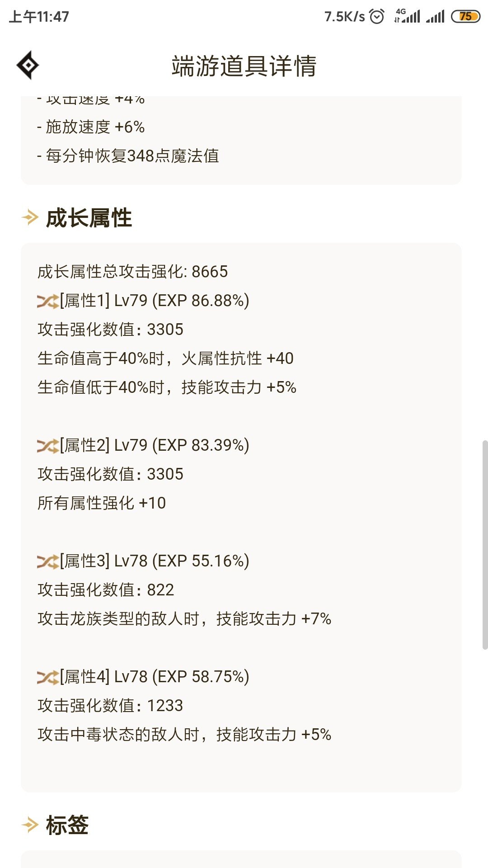Click shuffle icon beside 属性4

point(48,677)
